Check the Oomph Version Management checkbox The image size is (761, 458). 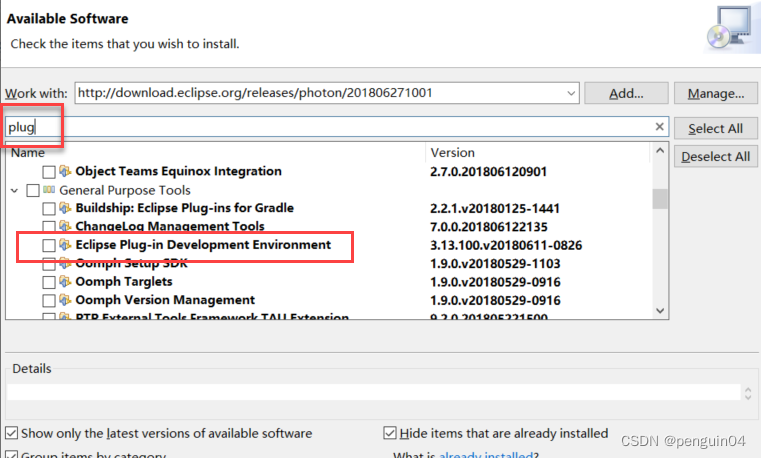click(x=49, y=300)
